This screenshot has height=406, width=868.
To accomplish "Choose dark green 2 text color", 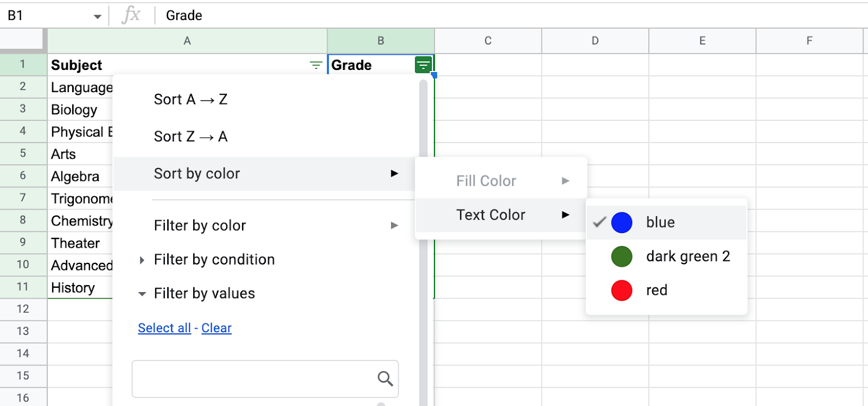I will (687, 256).
